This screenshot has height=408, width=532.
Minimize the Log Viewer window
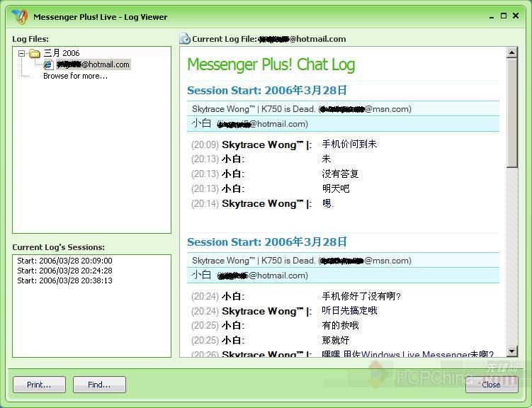point(492,16)
